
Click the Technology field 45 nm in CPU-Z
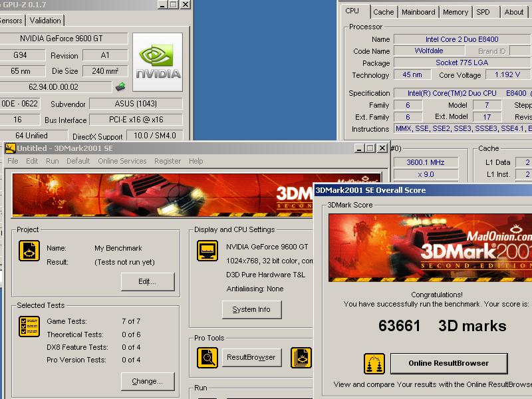point(412,74)
